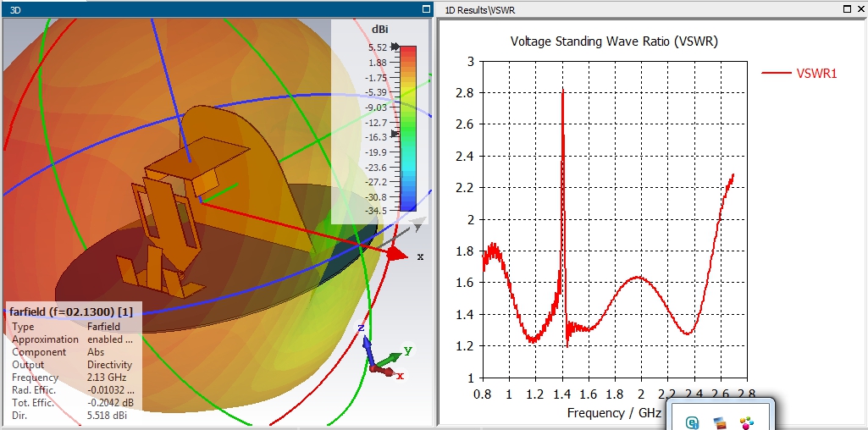Click the dBi color scale bar
Image resolution: width=868 pixels, height=430 pixels.
point(407,127)
